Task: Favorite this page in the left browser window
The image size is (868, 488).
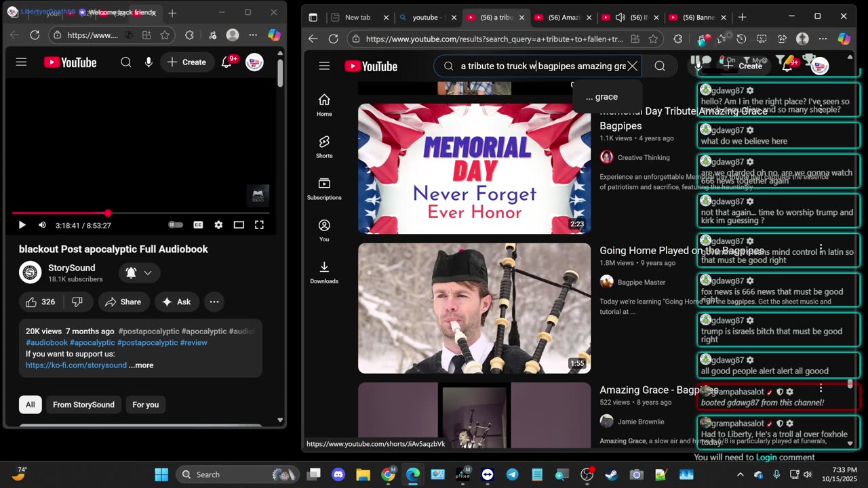Action: (x=165, y=35)
